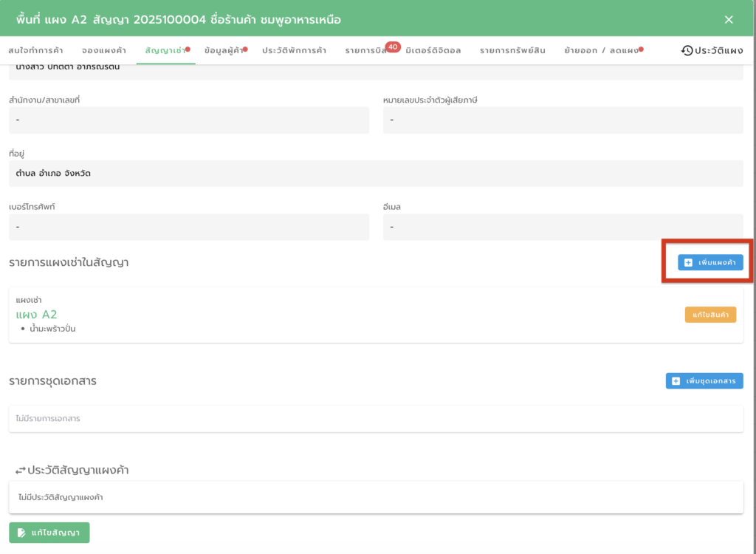756x554 pixels.
Task: Close the dialog with the X icon
Action: (729, 19)
